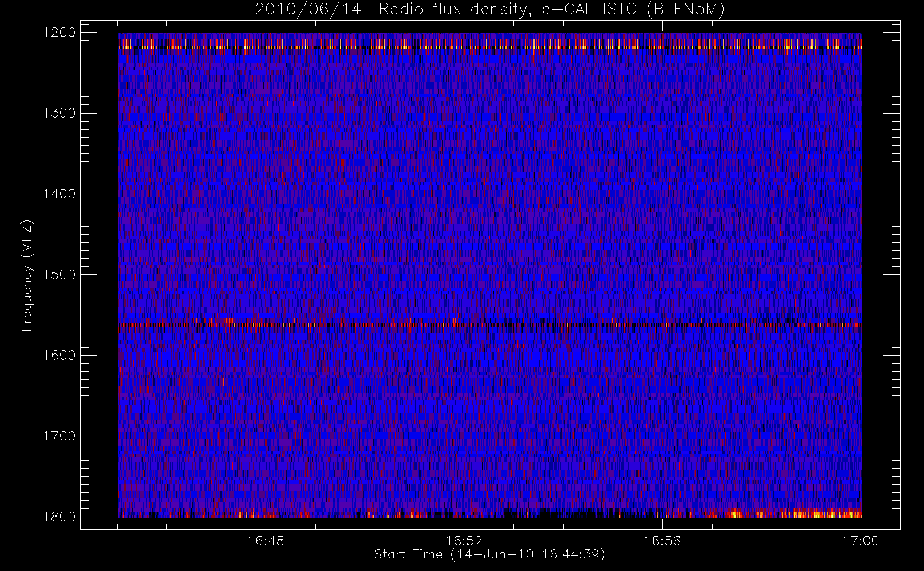Viewport: 924px width, 571px height.
Task: Click the Start Time axis label
Action: tap(490, 554)
